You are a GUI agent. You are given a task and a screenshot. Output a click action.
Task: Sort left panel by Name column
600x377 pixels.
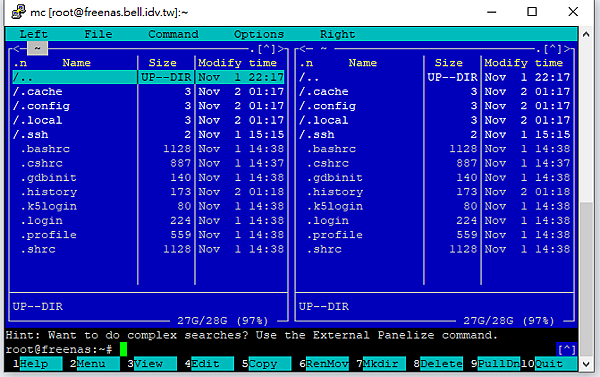(x=77, y=63)
